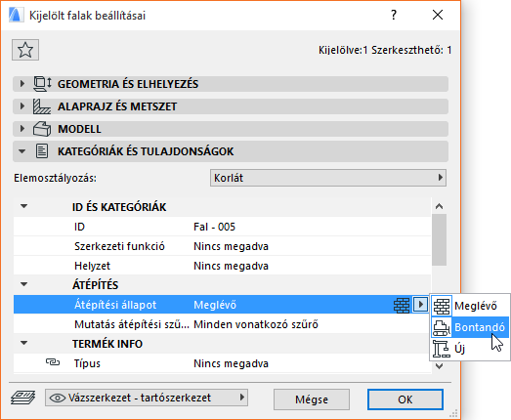Click the Típus value Nincs megadva
The height and width of the screenshot is (420, 511).
point(231,363)
